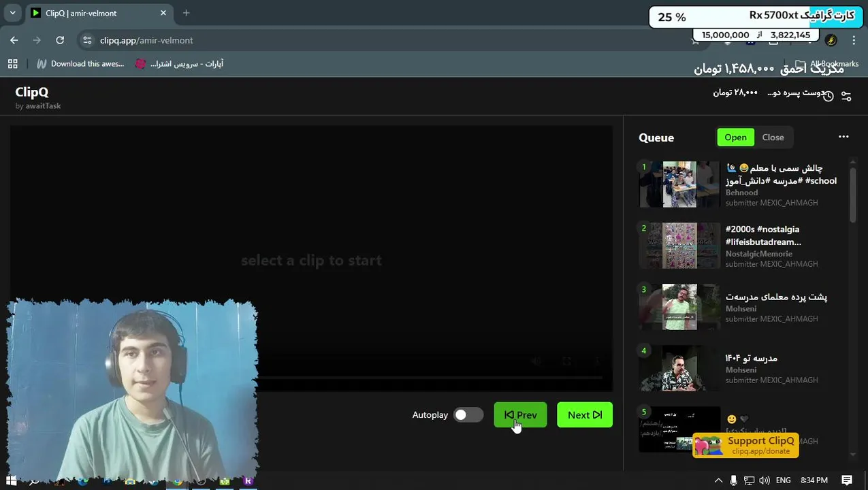
Task: Open the 8:34 PM clock
Action: coord(814,480)
